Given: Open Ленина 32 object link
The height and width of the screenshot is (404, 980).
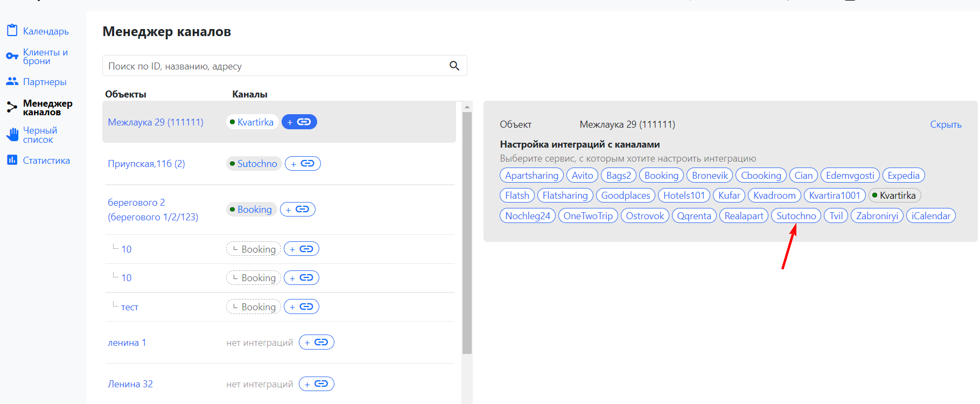Looking at the screenshot, I should (130, 384).
